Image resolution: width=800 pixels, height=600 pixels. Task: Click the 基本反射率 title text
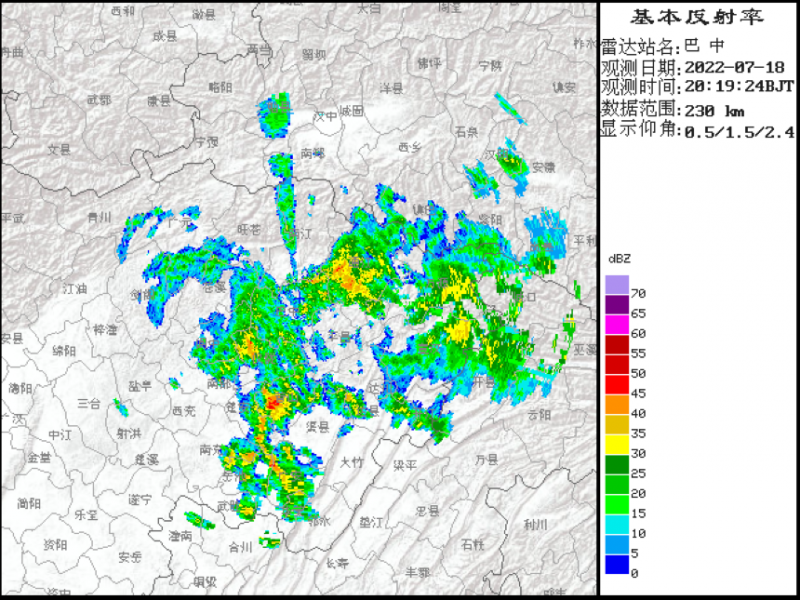coord(697,17)
